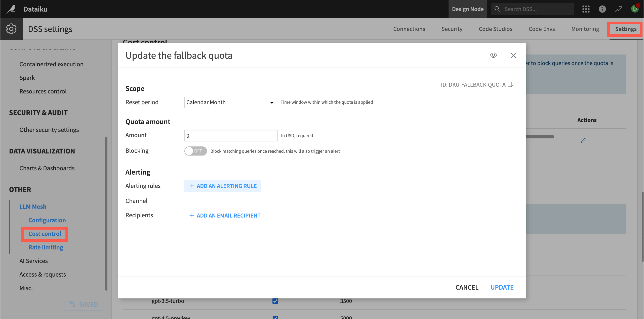Copy the DKU-FALLBACK-QUOTA ID using the clipboard icon
The image size is (644, 319).
pyautogui.click(x=510, y=84)
